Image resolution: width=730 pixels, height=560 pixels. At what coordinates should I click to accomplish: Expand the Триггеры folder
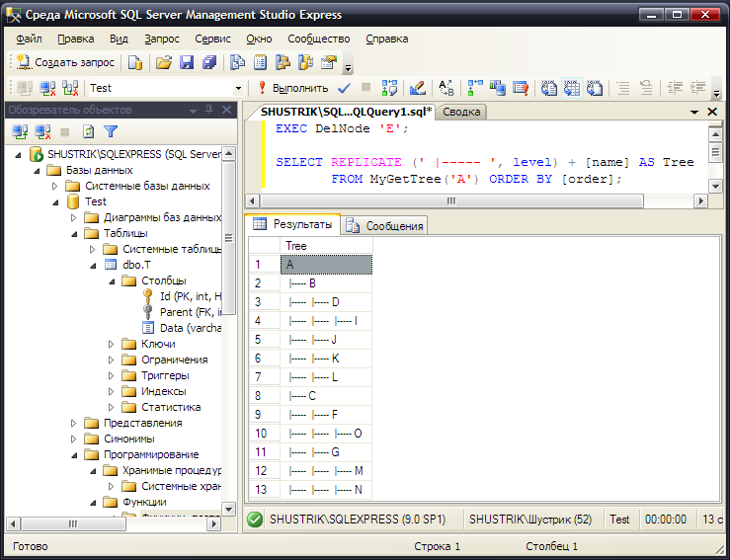111,375
